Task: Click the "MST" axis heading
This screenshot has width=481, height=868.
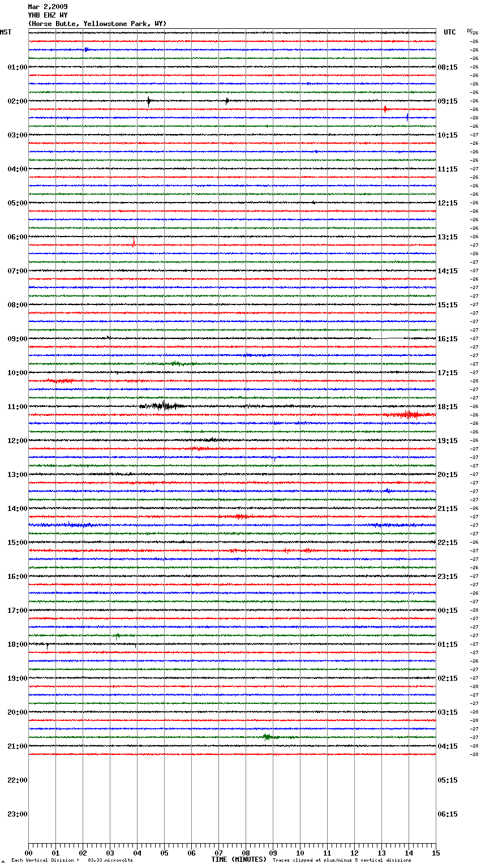Action: click(6, 32)
